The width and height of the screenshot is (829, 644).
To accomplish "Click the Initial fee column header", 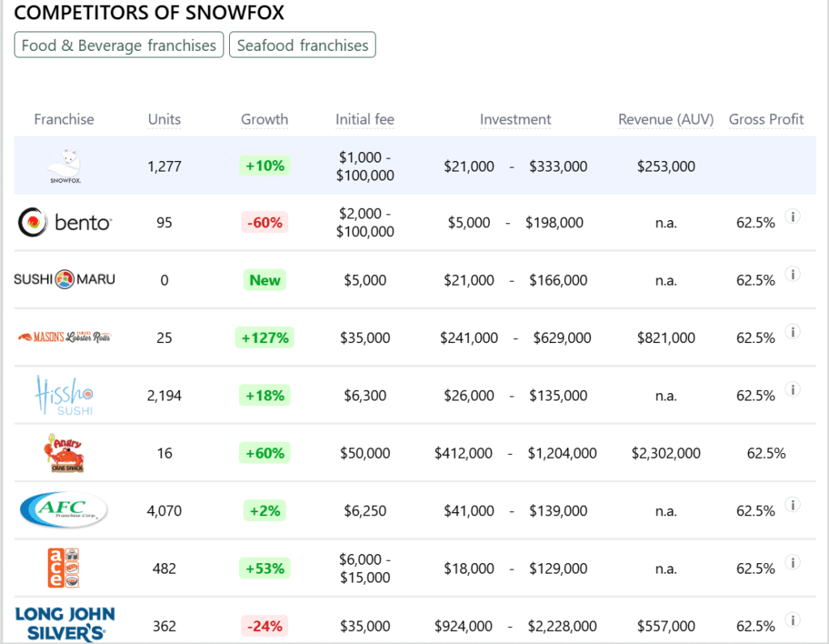I will click(x=365, y=120).
